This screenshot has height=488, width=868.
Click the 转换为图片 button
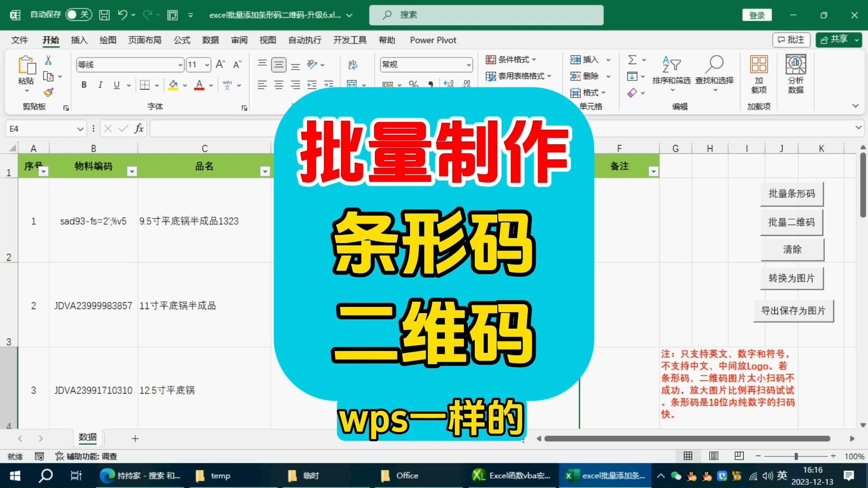[792, 278]
